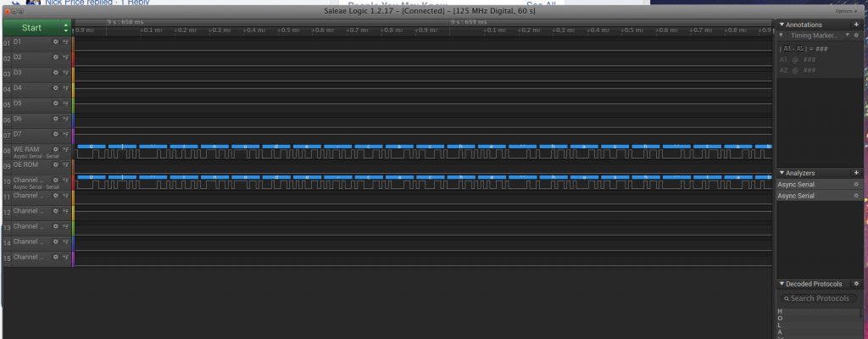Focus the Search Protocols field

tap(819, 298)
